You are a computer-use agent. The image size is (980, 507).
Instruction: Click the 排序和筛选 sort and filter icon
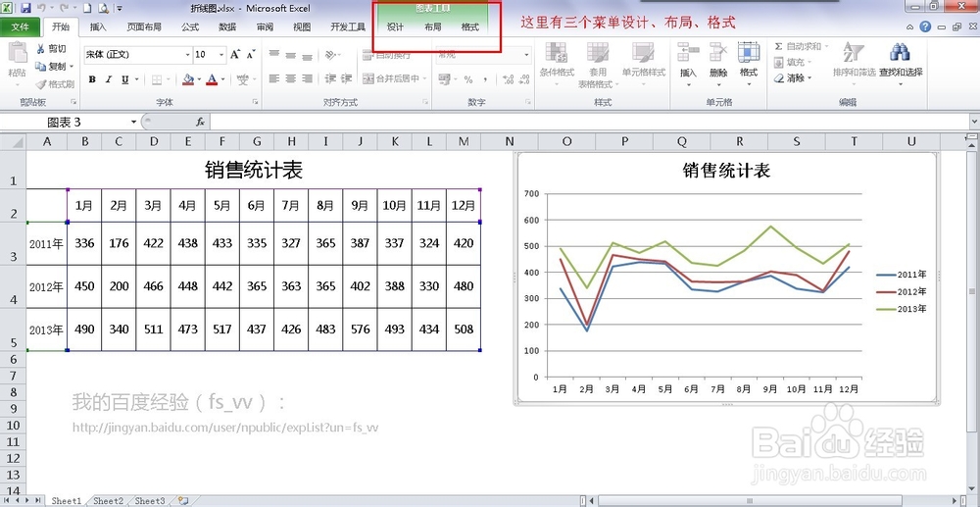854,53
